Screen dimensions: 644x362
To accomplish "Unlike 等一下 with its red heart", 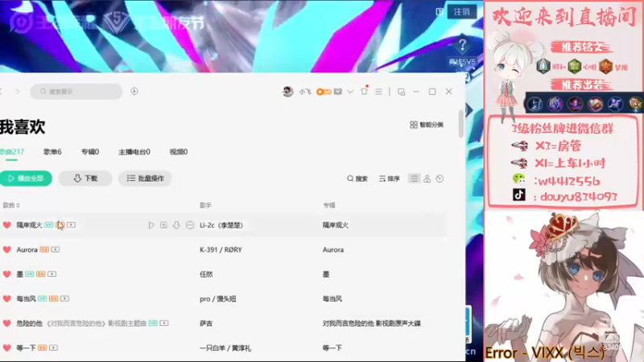I will [x=7, y=348].
